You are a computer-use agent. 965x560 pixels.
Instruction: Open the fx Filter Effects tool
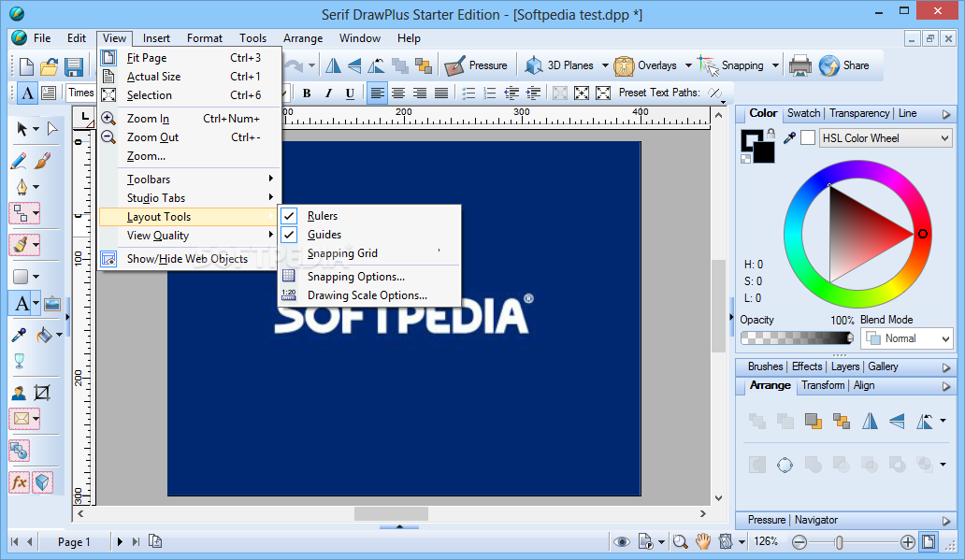tap(19, 481)
